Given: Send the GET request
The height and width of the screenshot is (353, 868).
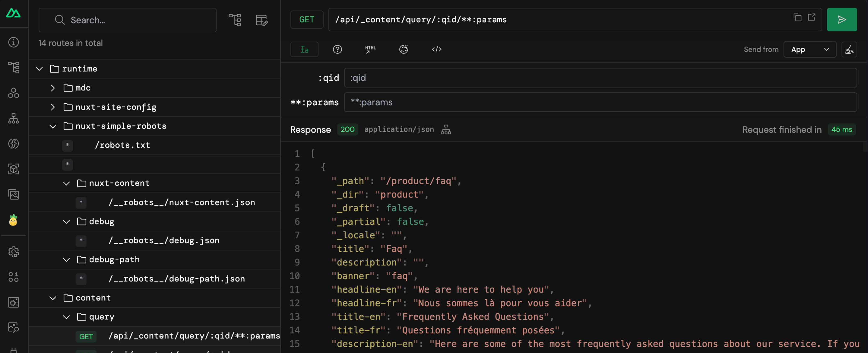Looking at the screenshot, I should 841,20.
